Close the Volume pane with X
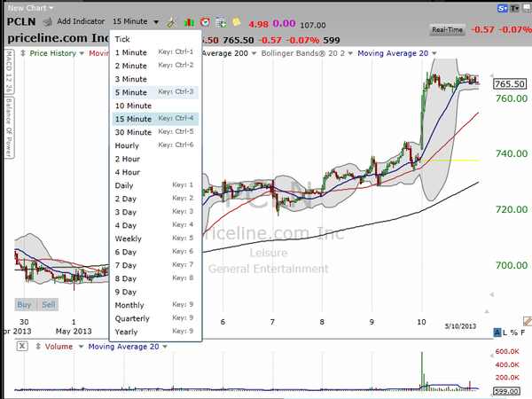This screenshot has width=532, height=399. [8, 345]
